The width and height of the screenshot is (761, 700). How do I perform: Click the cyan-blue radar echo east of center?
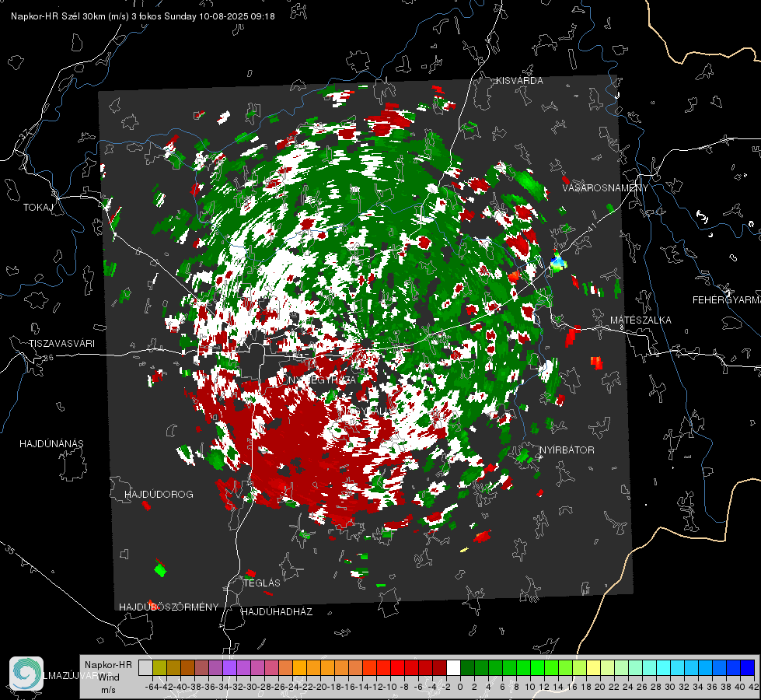558,263
